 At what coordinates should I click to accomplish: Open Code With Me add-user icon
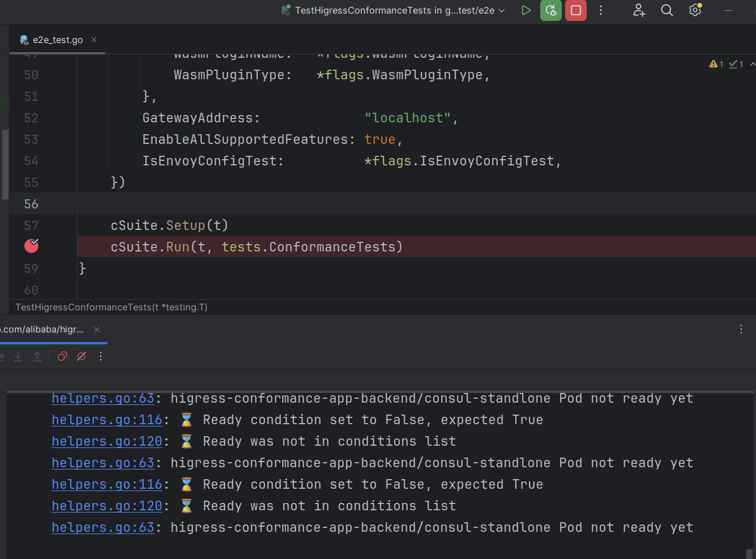(639, 10)
